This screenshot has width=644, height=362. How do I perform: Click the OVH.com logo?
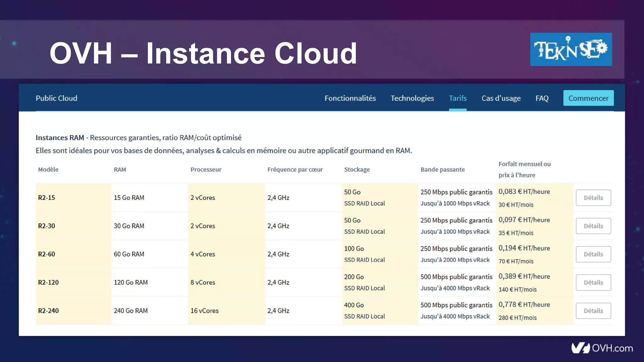click(x=602, y=348)
